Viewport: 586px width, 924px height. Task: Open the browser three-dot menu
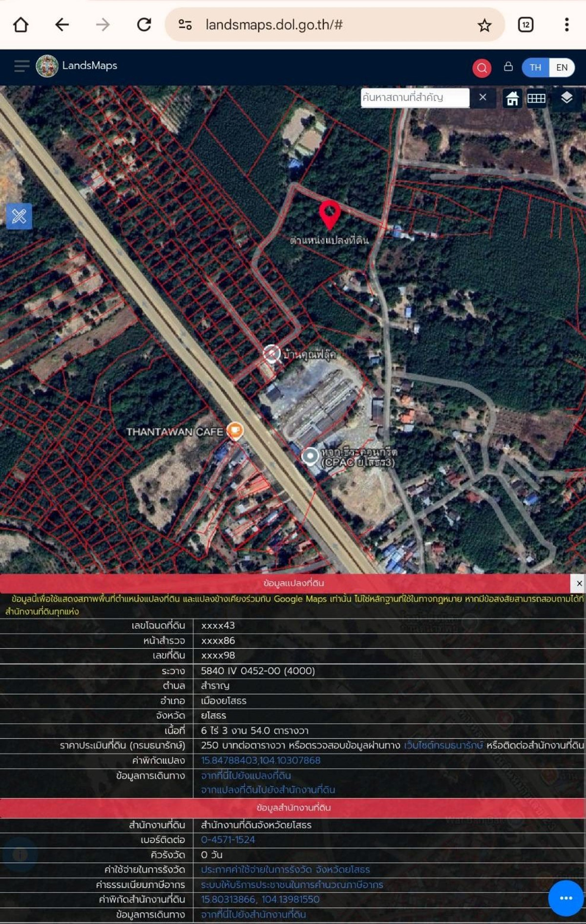click(566, 24)
